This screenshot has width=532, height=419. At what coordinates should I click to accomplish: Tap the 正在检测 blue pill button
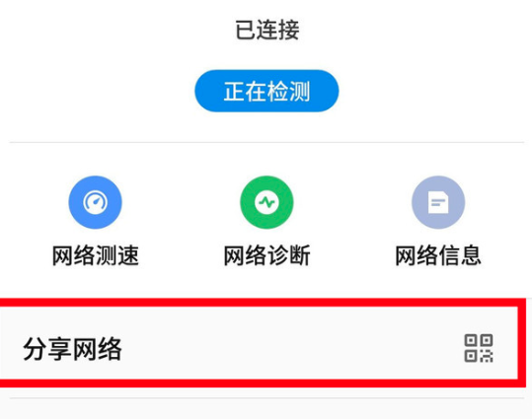[x=266, y=91]
